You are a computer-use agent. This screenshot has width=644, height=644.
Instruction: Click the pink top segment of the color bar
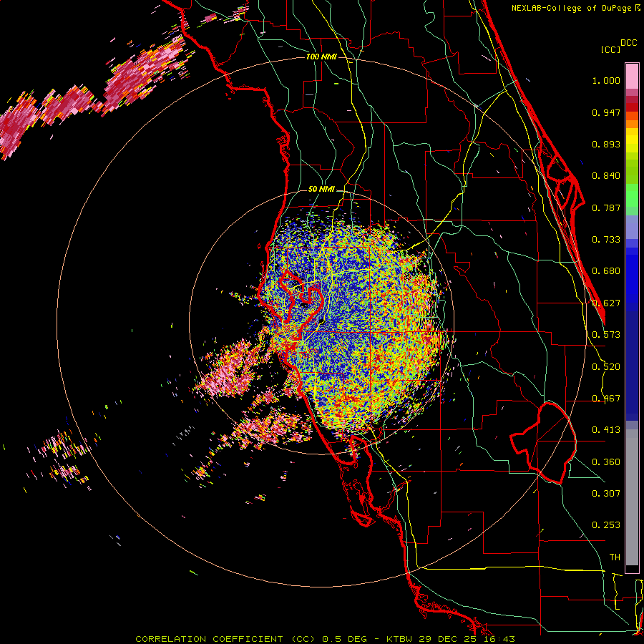click(x=632, y=77)
